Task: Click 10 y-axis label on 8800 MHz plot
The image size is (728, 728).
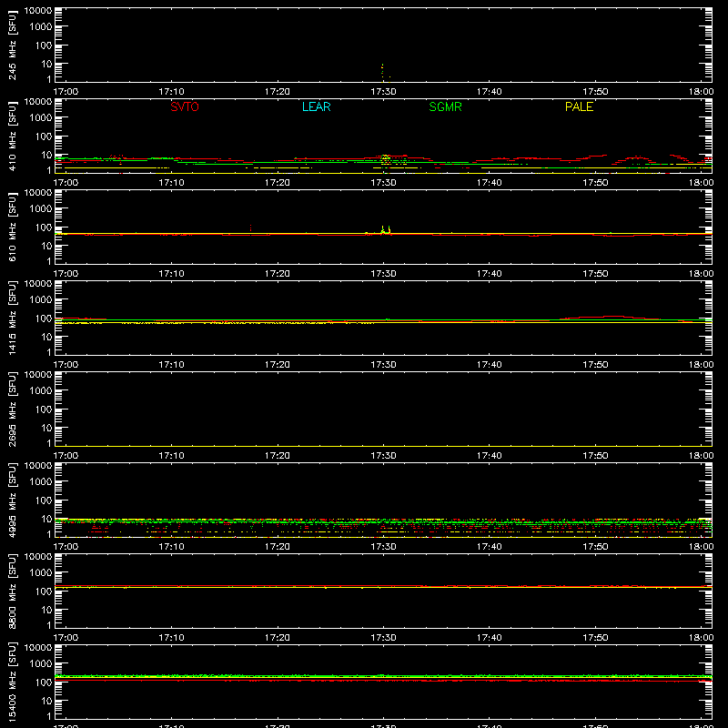Action: pyautogui.click(x=46, y=610)
